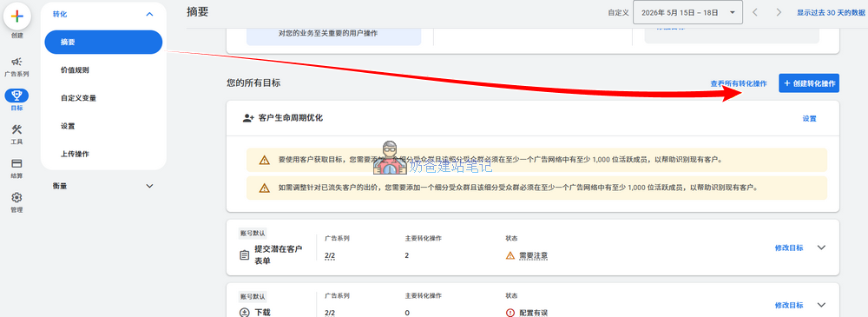Click the Create plus button

tap(17, 17)
